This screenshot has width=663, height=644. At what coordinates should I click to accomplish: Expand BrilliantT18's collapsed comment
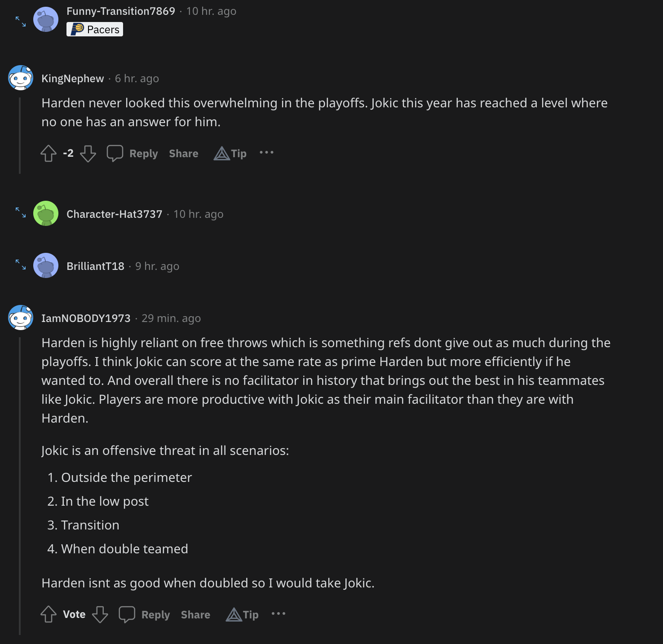point(21,265)
